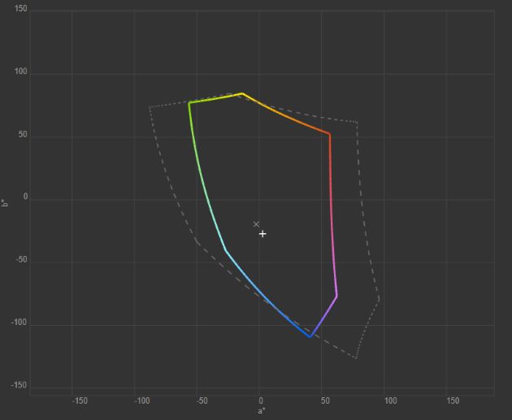Select the yellow vertex of the colored gamut

point(242,93)
